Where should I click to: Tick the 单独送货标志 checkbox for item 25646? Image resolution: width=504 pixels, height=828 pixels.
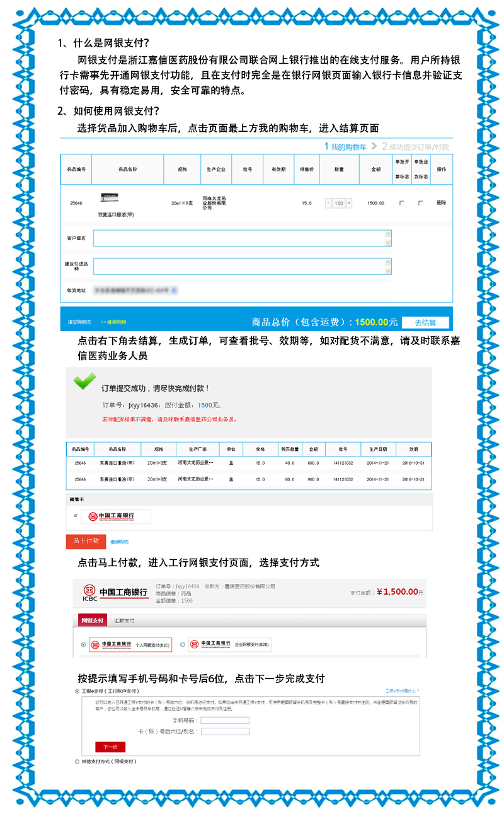[421, 203]
